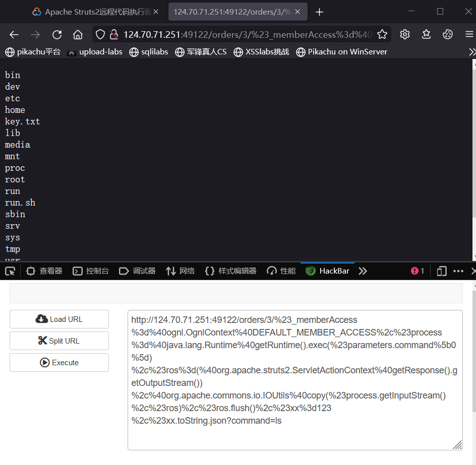This screenshot has height=465, width=476.
Task: Run the request with Execute
Action: tap(59, 362)
